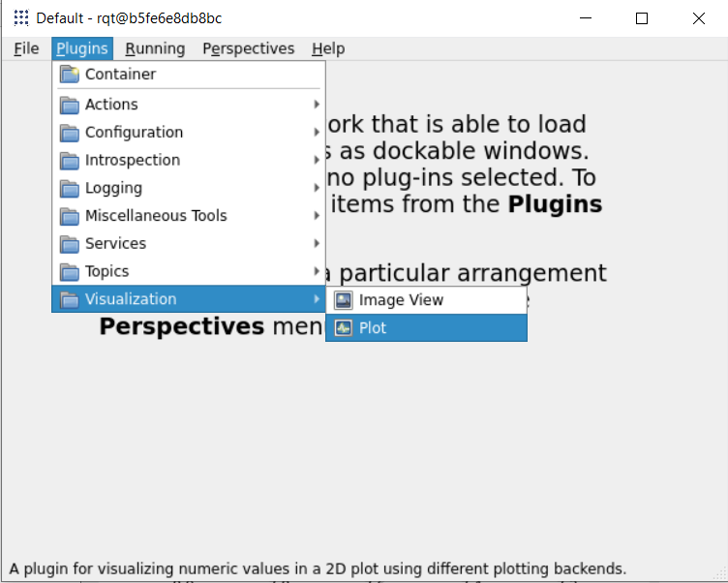Open the Introspection plugin category
Image resolution: width=728 pixels, height=583 pixels.
[189, 160]
